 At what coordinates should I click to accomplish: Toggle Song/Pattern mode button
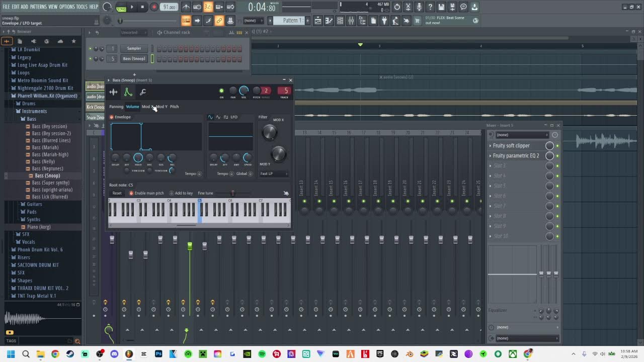(121, 7)
